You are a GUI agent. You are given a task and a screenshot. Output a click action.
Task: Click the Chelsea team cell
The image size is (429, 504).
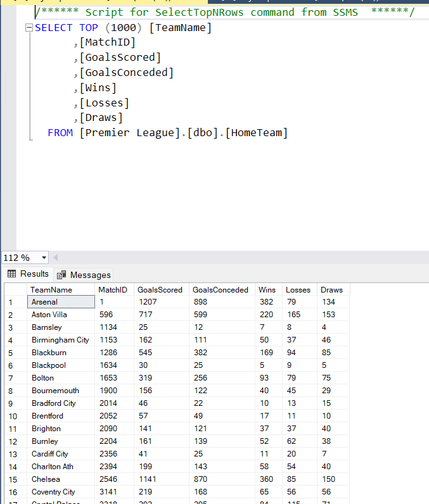click(x=61, y=479)
